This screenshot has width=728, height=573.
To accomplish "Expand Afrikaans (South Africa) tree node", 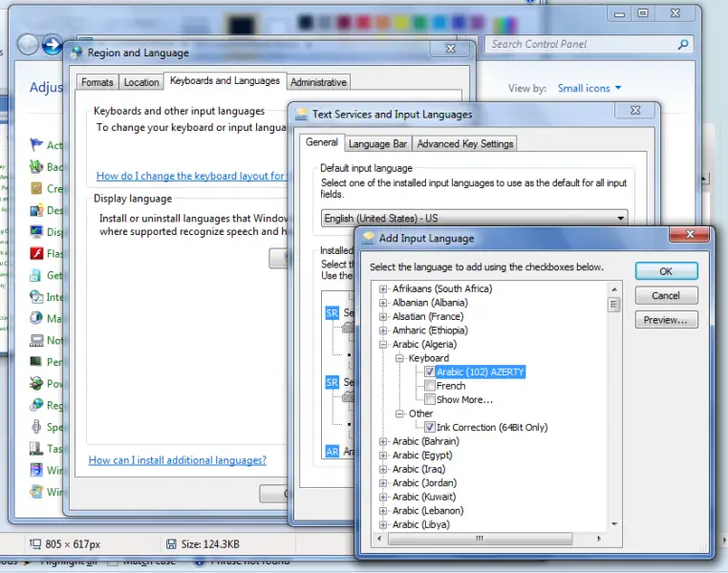I will click(x=383, y=288).
